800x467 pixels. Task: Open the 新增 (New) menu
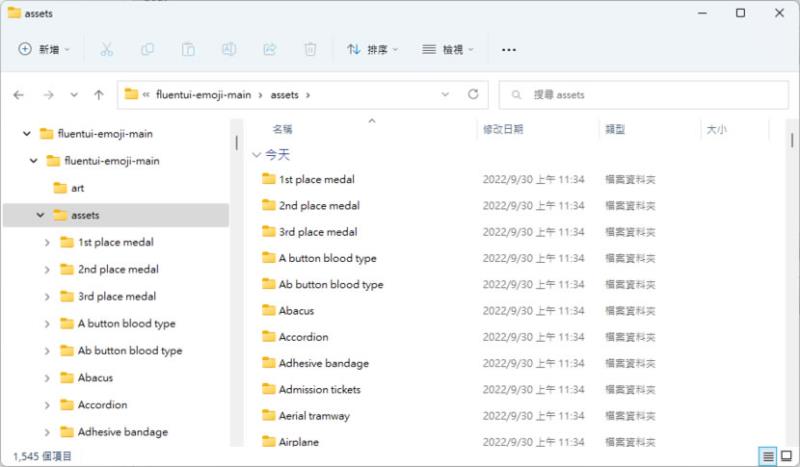pyautogui.click(x=44, y=50)
